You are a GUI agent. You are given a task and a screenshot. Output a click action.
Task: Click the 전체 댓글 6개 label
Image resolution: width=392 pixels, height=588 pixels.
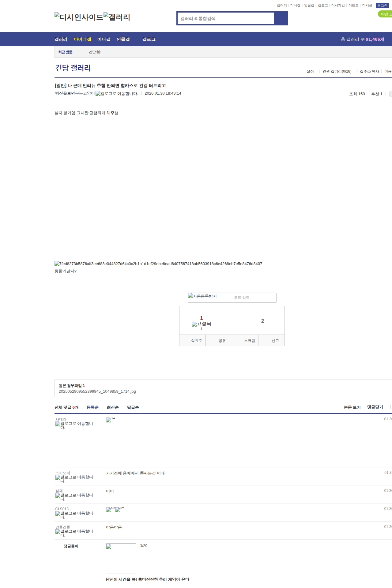click(x=66, y=407)
